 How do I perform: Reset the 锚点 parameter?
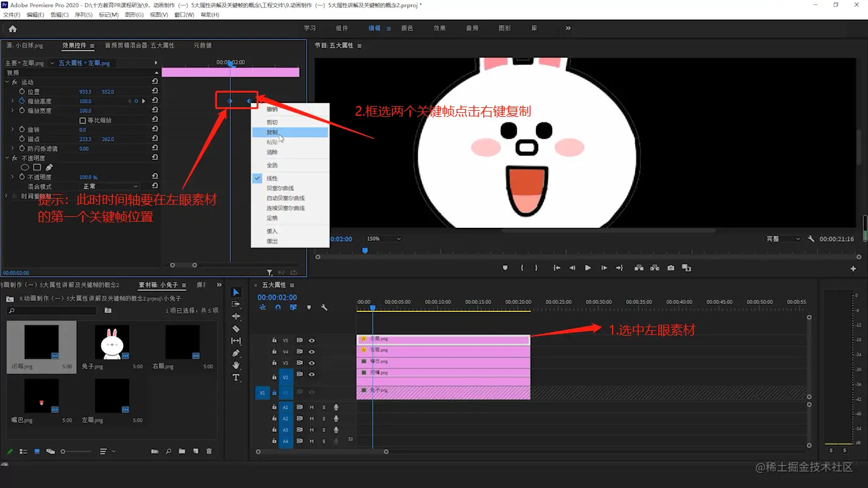coord(155,139)
